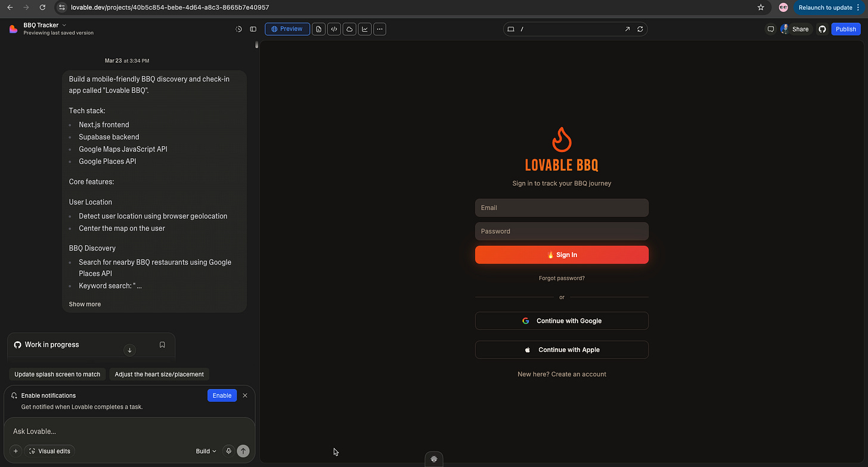868x467 pixels.
Task: Refresh the preview with reload icon
Action: tap(640, 29)
